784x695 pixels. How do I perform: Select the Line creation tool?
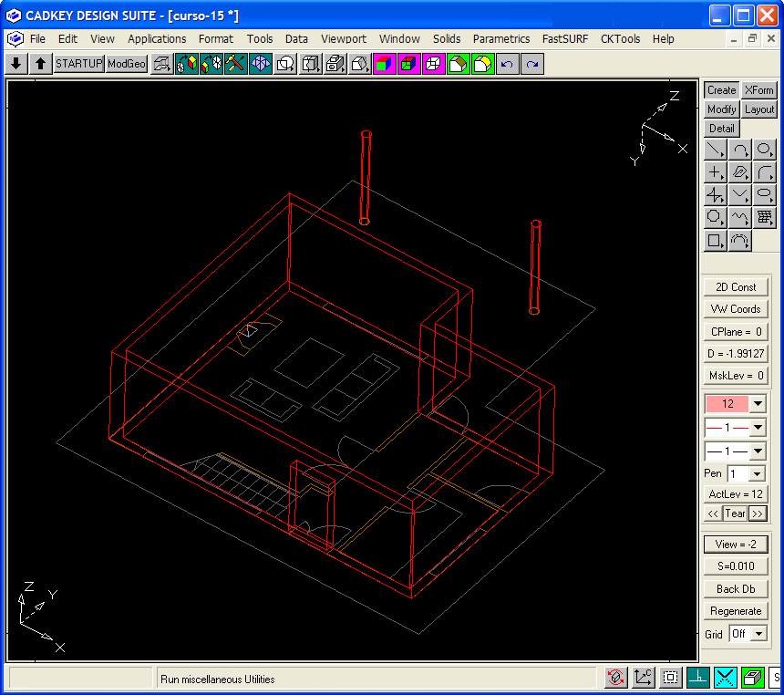(716, 150)
